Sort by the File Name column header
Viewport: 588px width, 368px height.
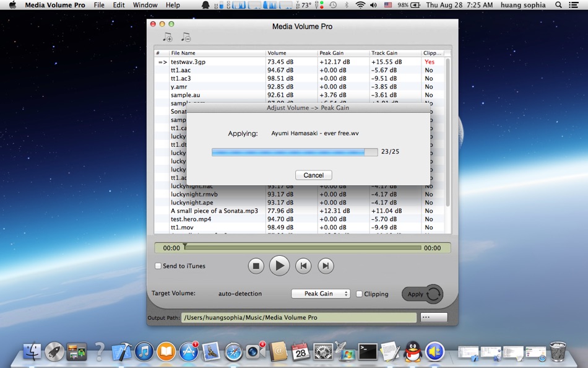click(217, 53)
